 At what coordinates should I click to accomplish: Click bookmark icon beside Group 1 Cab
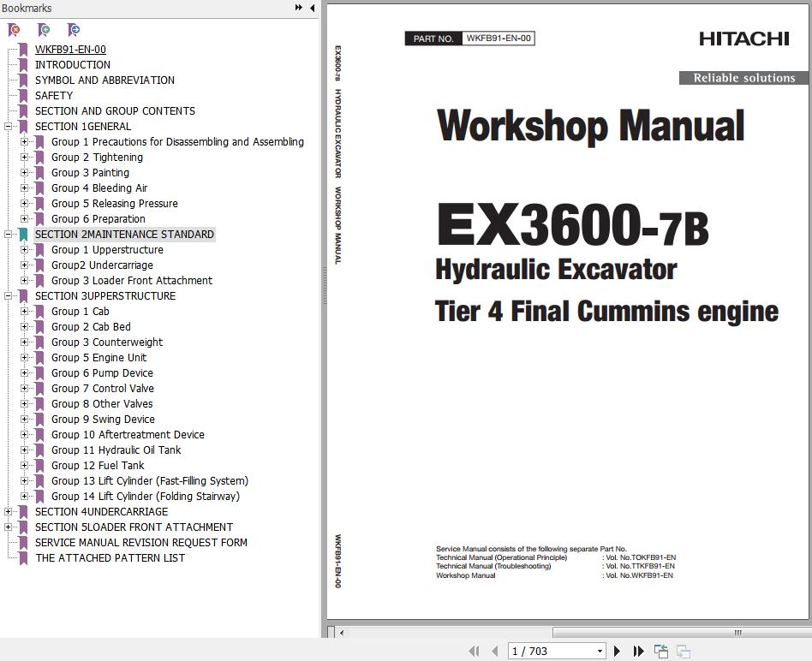[x=39, y=312]
